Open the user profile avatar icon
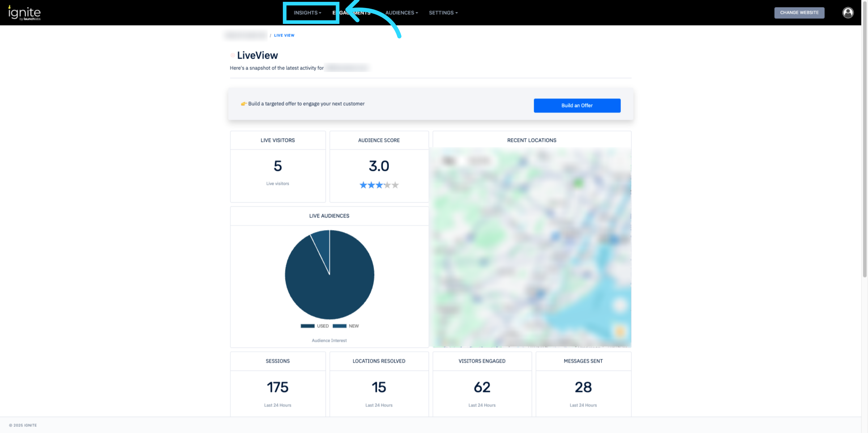Viewport: 868px width, 433px height. click(848, 13)
